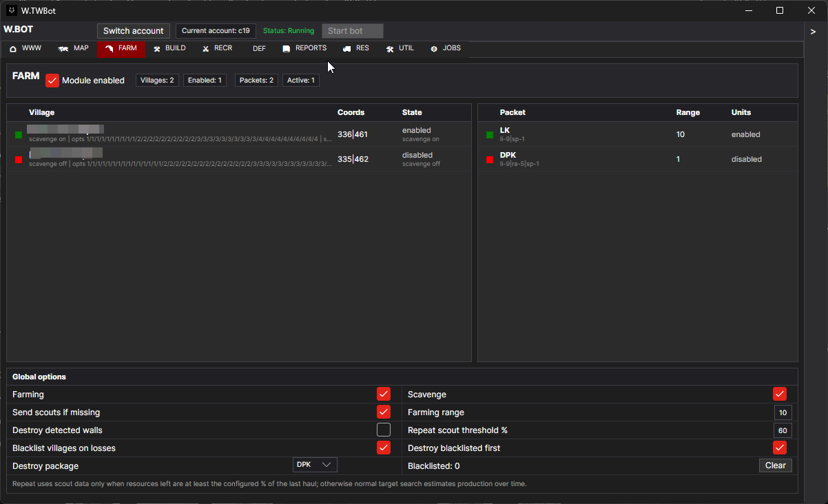Screen dimensions: 828x504
Task: Select the LK packet row
Action: click(x=638, y=134)
